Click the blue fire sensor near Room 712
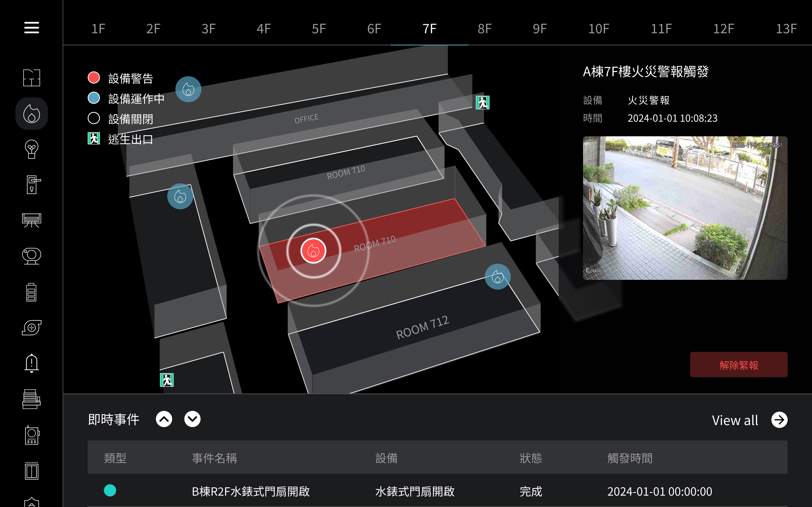This screenshot has height=507, width=812. [498, 277]
